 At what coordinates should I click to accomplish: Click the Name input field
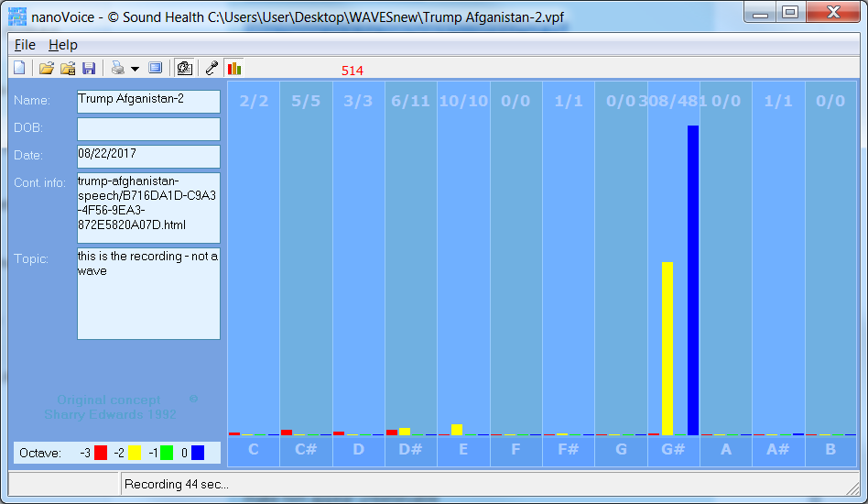[x=148, y=101]
